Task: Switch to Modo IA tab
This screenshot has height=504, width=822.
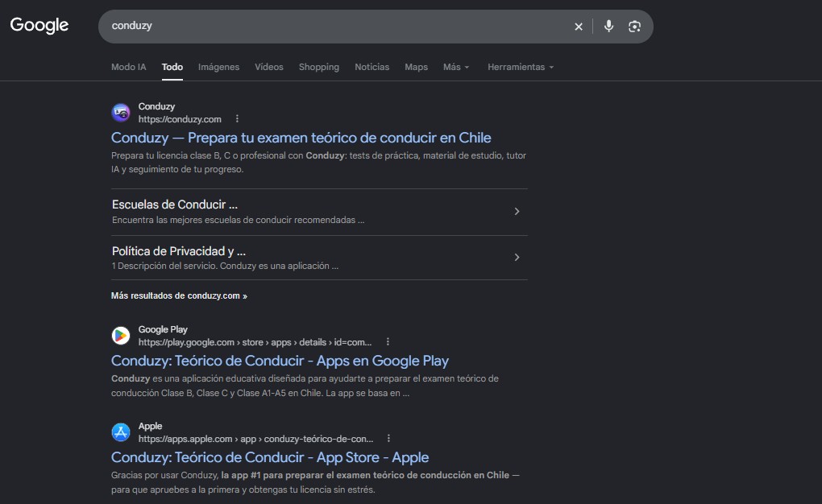Action: pos(128,67)
